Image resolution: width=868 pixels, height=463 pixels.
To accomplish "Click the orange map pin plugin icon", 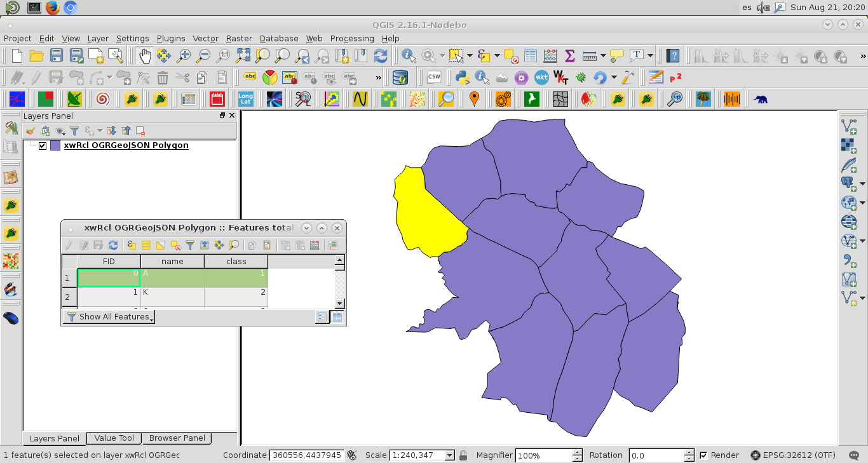I will tap(474, 99).
